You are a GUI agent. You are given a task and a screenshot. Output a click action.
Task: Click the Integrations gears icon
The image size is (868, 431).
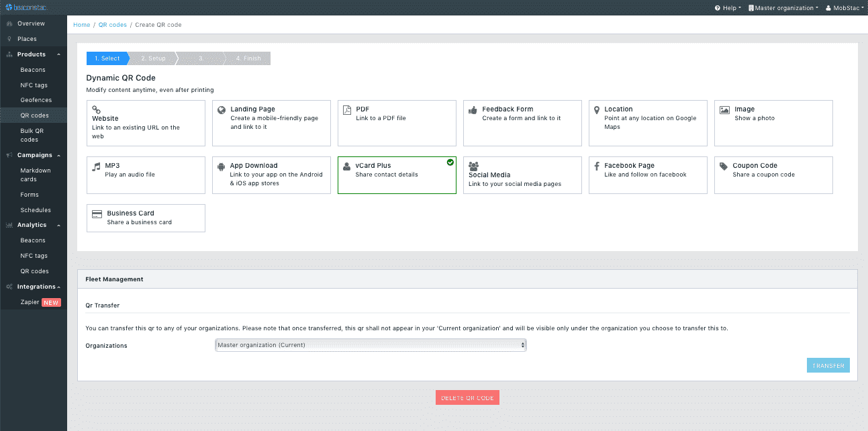pyautogui.click(x=9, y=287)
